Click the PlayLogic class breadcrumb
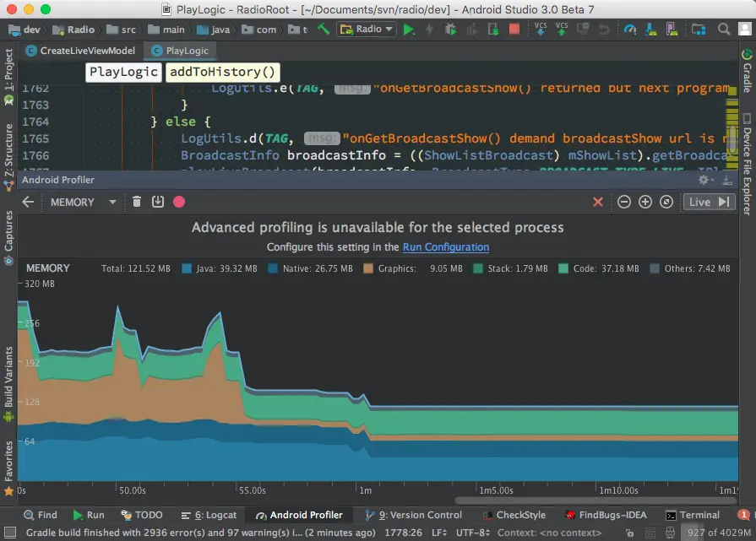Viewport: 756px width, 541px height. pyautogui.click(x=123, y=72)
